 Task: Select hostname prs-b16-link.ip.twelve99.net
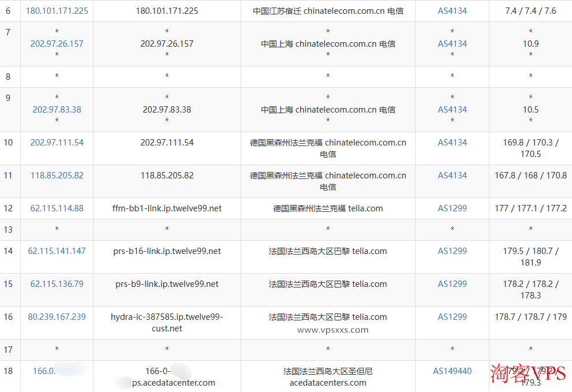click(167, 251)
